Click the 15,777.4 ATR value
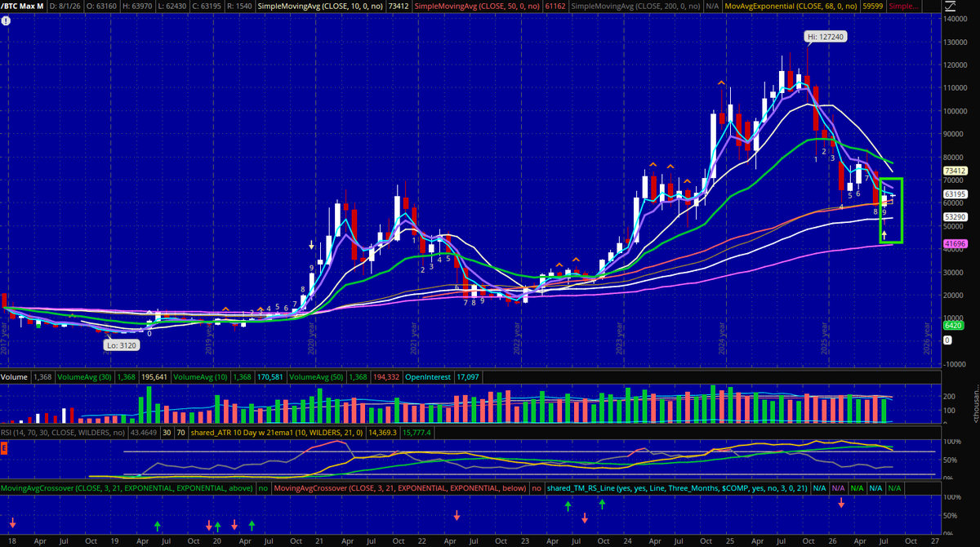This screenshot has height=547, width=980. [x=418, y=431]
